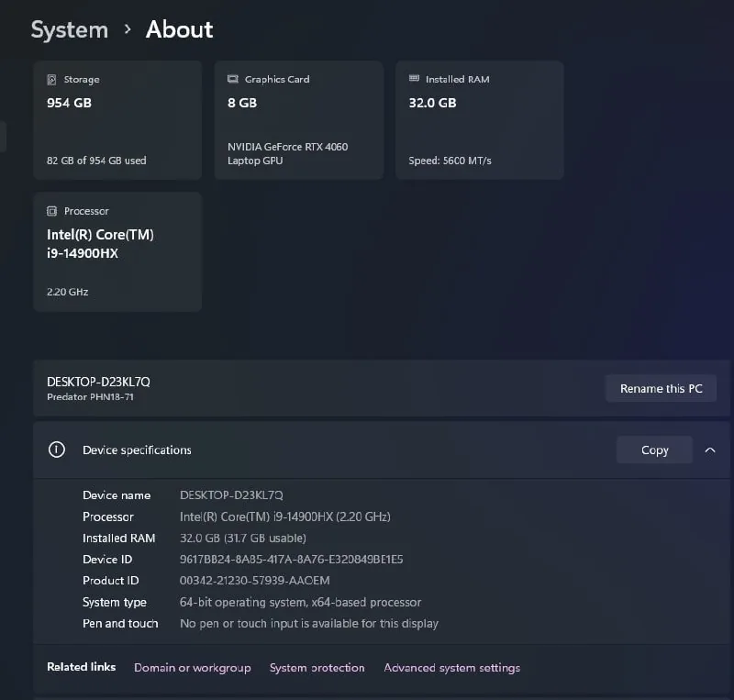This screenshot has height=700, width=734.
Task: Click 'NVIDIA GeForce RTX 4060 Laptop GPU' text
Action: (x=287, y=153)
